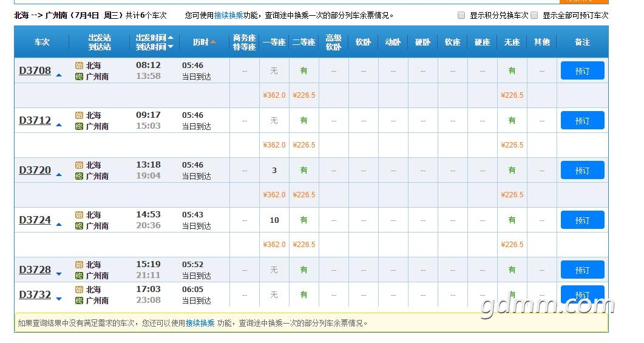Book train D3728 with 预订 button
Screen dimensions: 644x343
pyautogui.click(x=583, y=270)
